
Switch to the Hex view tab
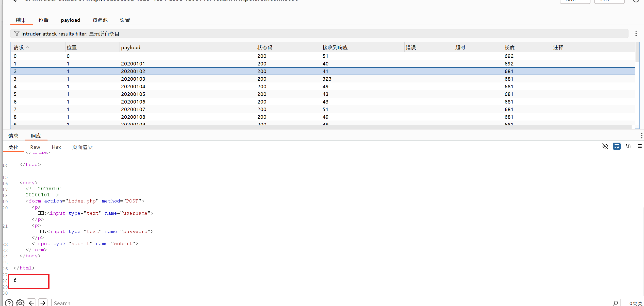point(56,147)
